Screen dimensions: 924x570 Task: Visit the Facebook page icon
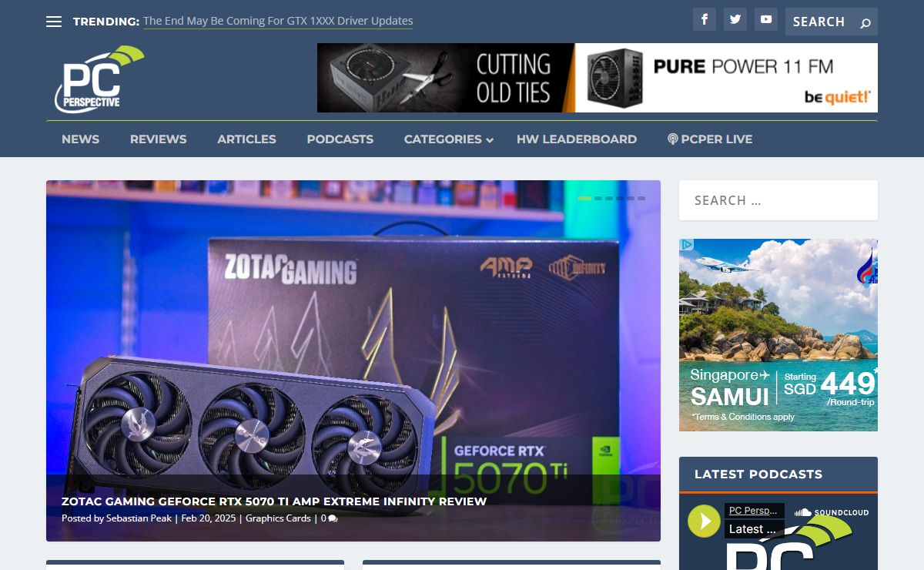(705, 19)
